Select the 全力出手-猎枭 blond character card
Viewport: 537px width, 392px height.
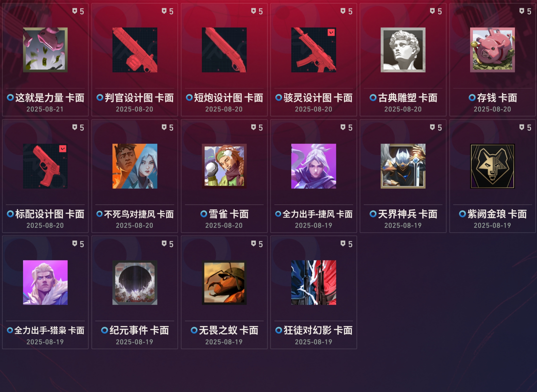[x=45, y=282]
